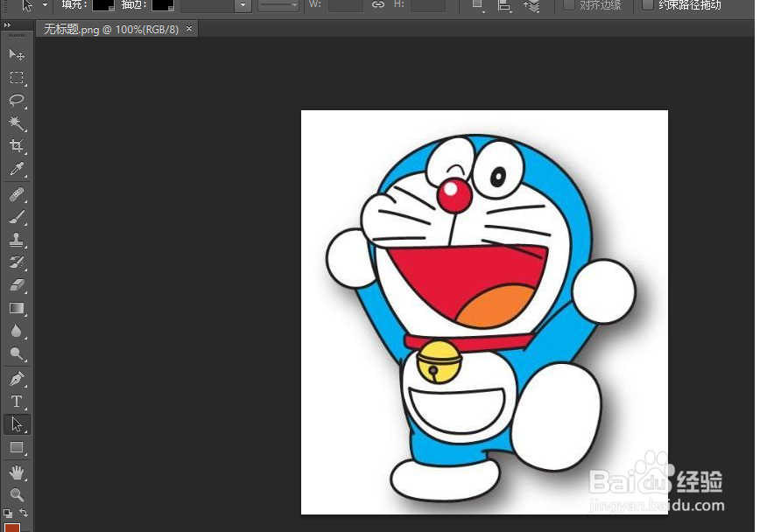767x532 pixels.
Task: Open the stroke width dropdown
Action: (x=243, y=5)
